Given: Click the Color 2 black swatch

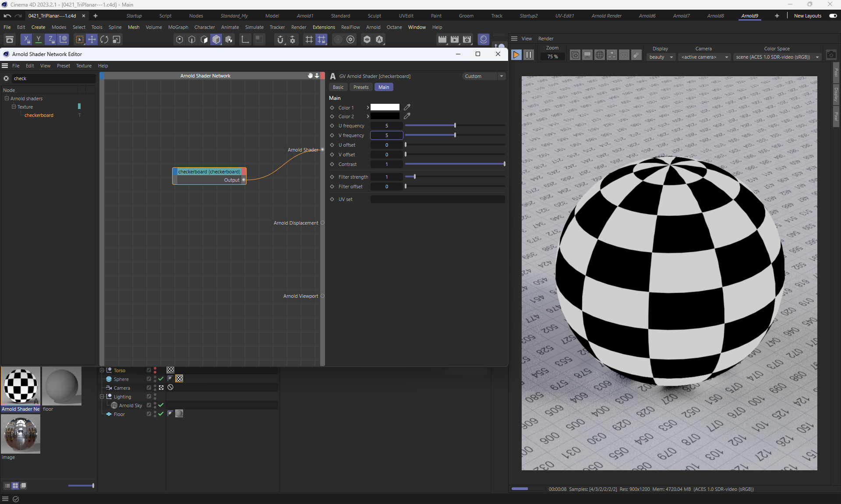Looking at the screenshot, I should 385,116.
